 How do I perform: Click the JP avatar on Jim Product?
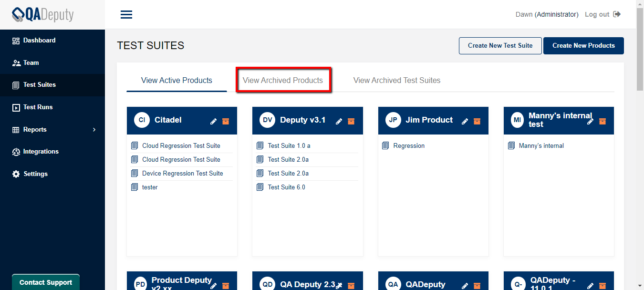click(393, 120)
